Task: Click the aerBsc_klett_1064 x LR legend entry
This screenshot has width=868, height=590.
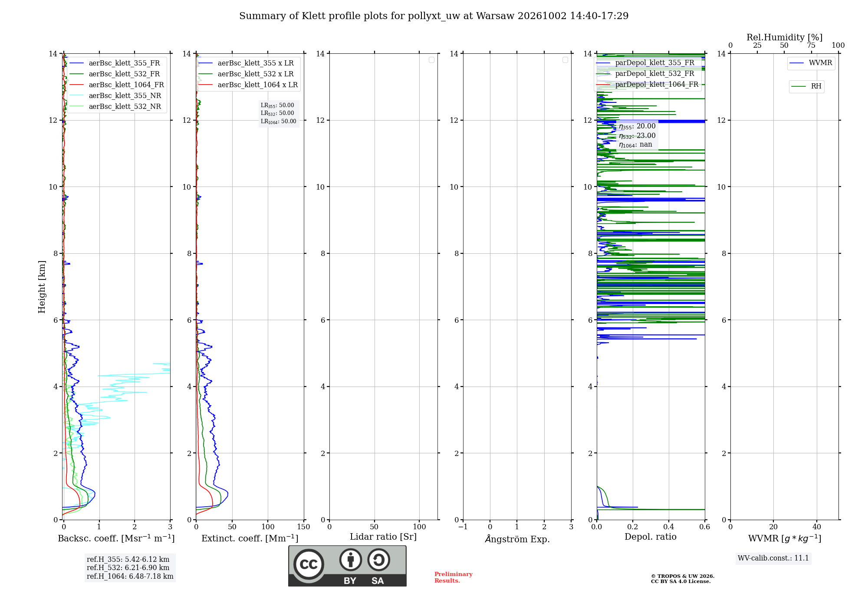Action: point(248,85)
